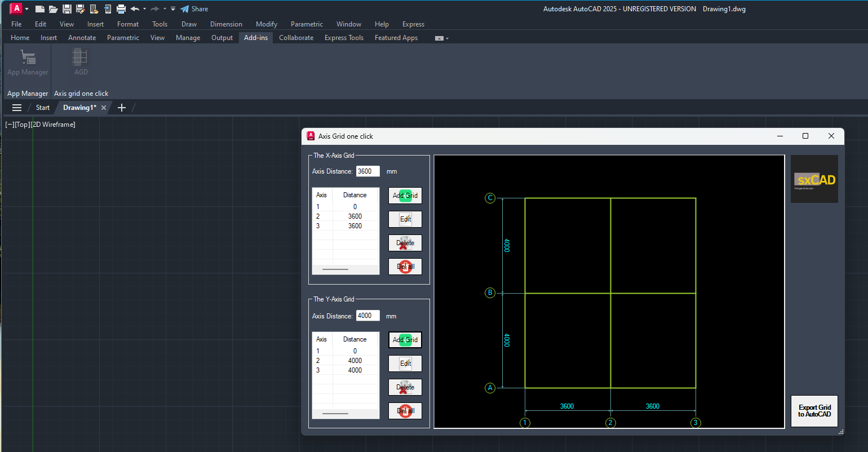Click the Save As icon with pencil
This screenshot has height=452, width=868.
pos(80,9)
